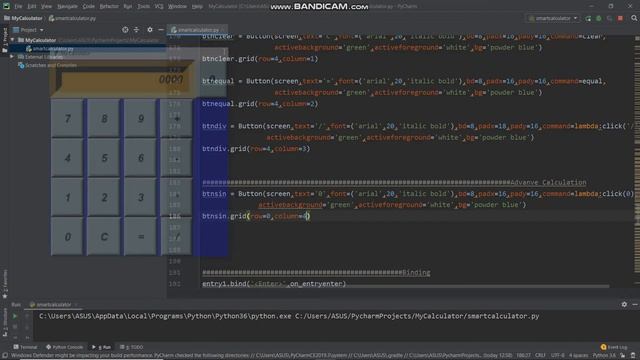Open the Window menu

pyautogui.click(x=177, y=6)
